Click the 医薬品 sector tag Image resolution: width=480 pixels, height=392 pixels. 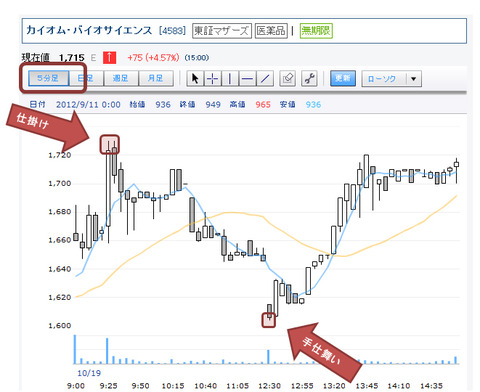pyautogui.click(x=271, y=31)
